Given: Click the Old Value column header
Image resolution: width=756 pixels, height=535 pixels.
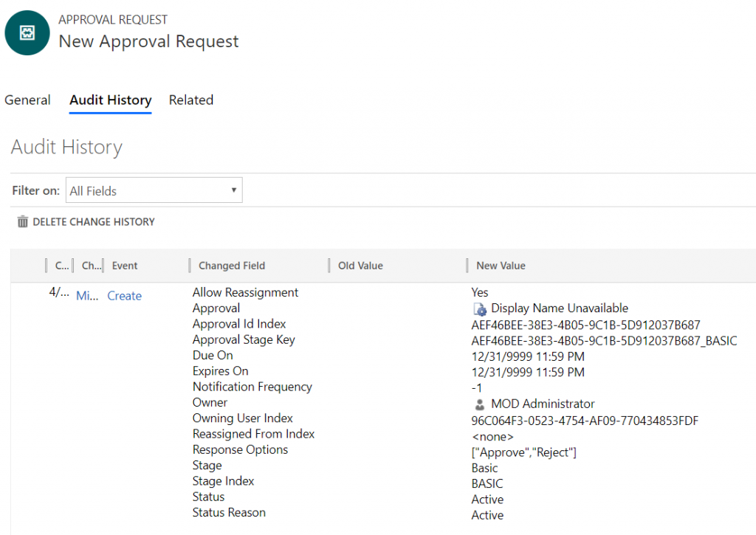Looking at the screenshot, I should click(x=360, y=266).
